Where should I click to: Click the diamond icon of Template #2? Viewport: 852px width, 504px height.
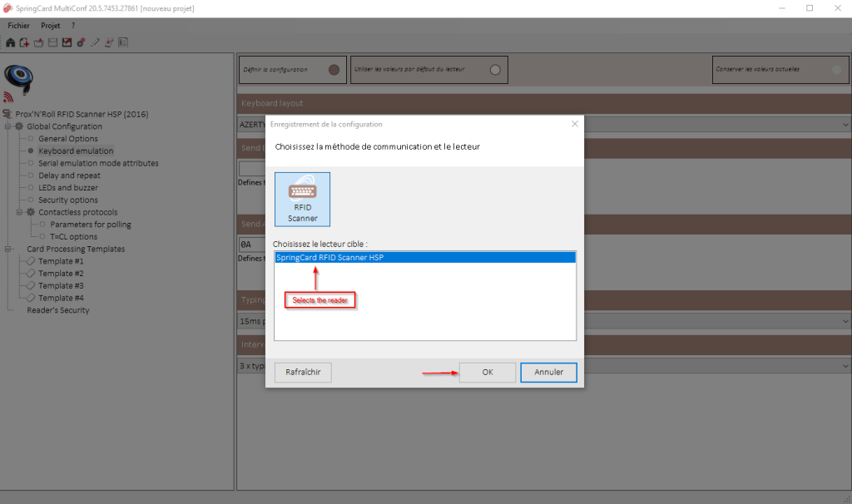(x=31, y=273)
